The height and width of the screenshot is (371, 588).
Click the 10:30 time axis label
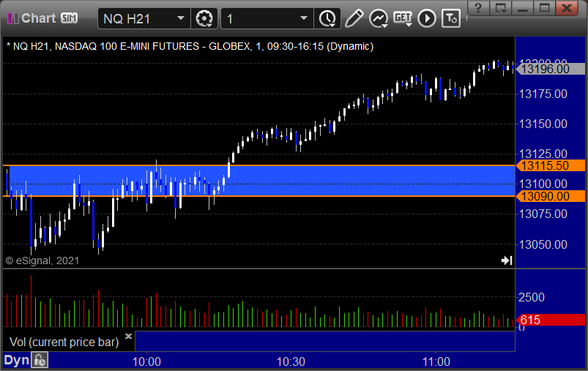pos(291,361)
